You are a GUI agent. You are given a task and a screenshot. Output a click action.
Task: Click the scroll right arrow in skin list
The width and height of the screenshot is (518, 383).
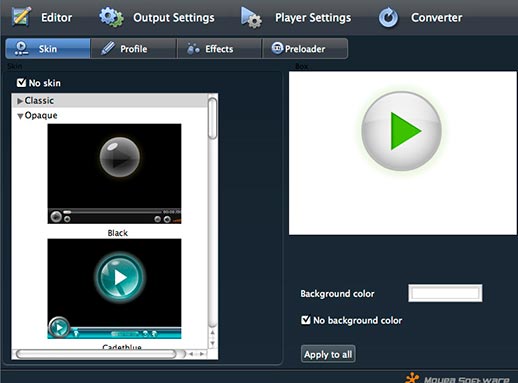coord(202,354)
